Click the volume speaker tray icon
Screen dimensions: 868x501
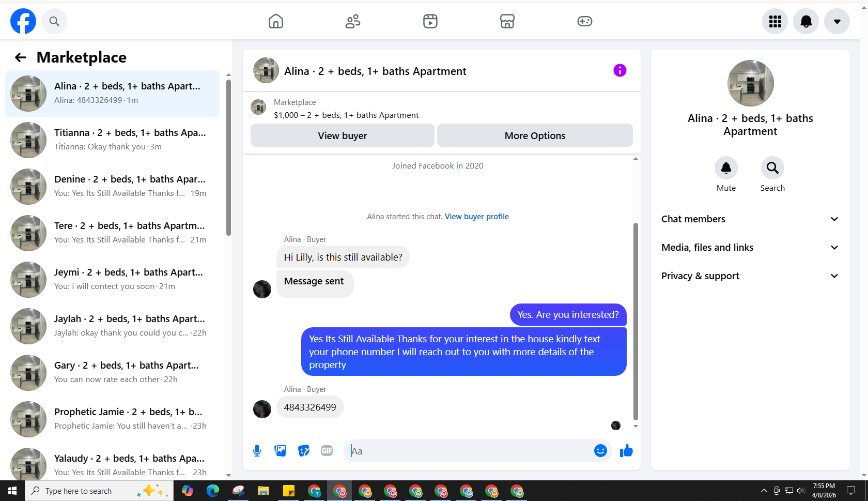click(801, 491)
